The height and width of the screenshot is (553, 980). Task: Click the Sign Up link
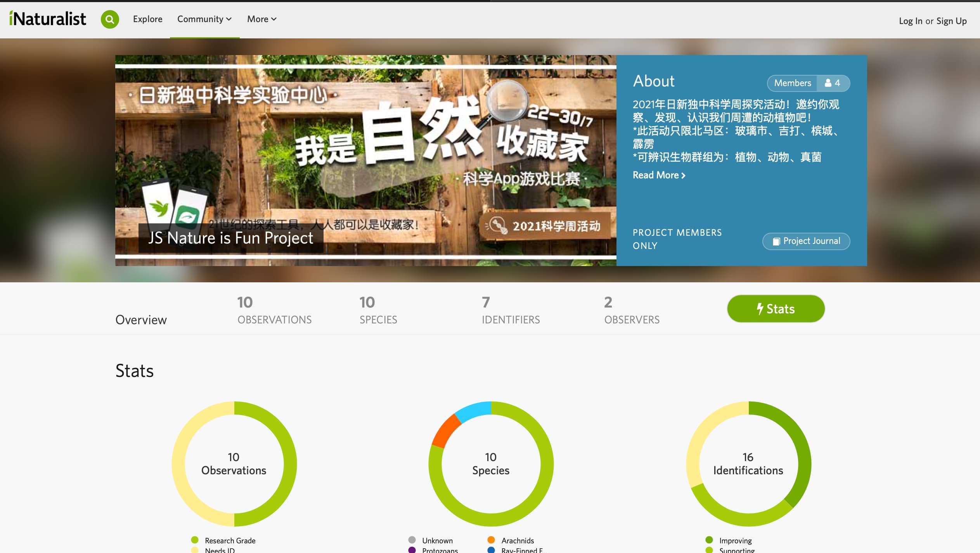[952, 21]
